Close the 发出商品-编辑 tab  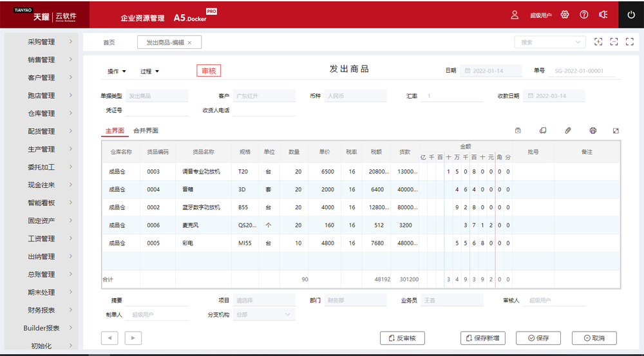[x=189, y=42]
